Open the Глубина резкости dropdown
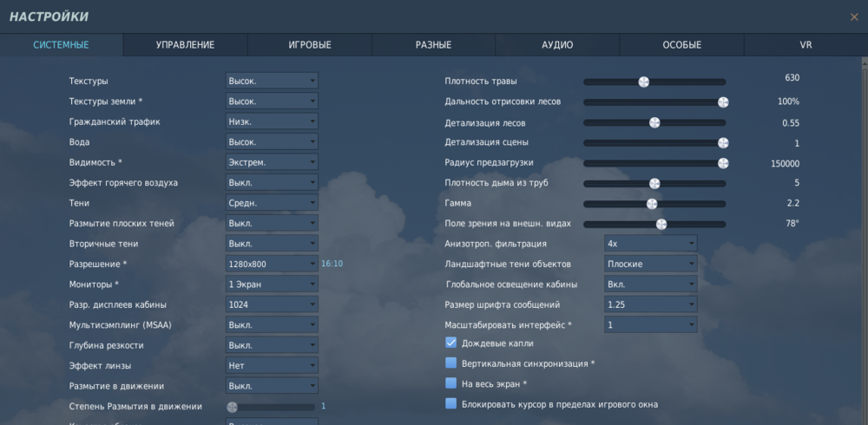The image size is (868, 425). (272, 345)
